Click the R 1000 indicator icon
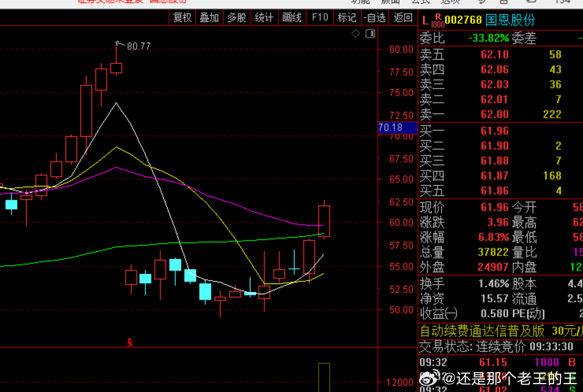The width and height of the screenshot is (583, 392). tap(438, 20)
